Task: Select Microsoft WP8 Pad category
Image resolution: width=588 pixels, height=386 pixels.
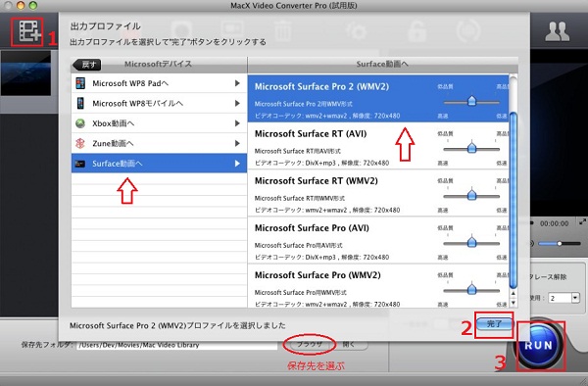Action: point(159,83)
